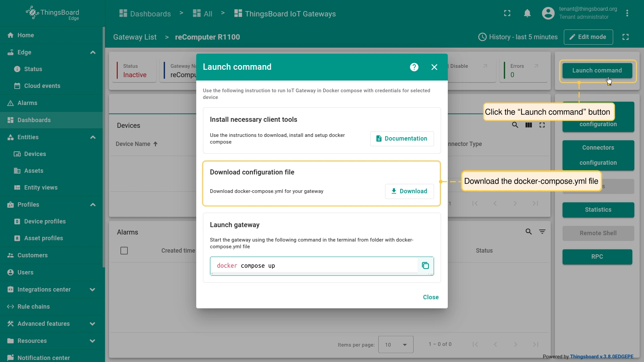Viewport: 644px width, 362px height.
Task: Search the Alarms table
Action: pos(528,232)
